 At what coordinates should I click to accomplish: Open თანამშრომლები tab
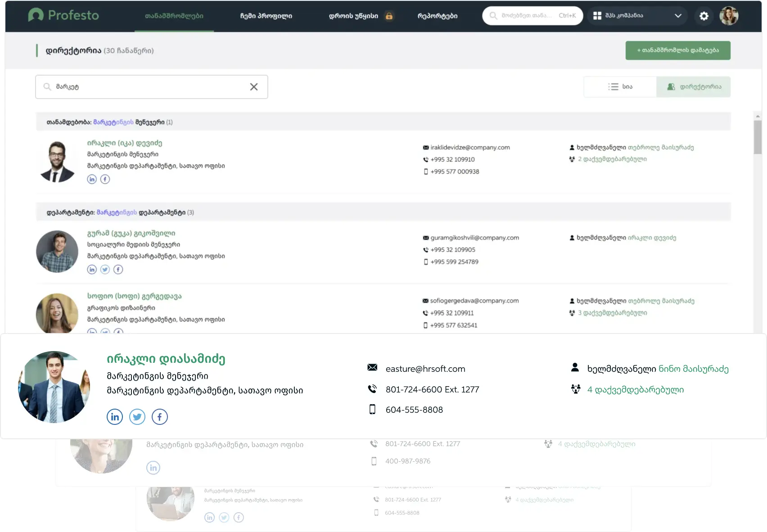pyautogui.click(x=174, y=16)
